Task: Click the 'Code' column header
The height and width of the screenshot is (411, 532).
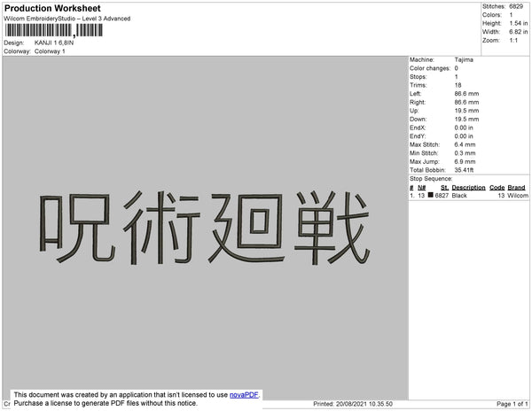Action: (497, 188)
